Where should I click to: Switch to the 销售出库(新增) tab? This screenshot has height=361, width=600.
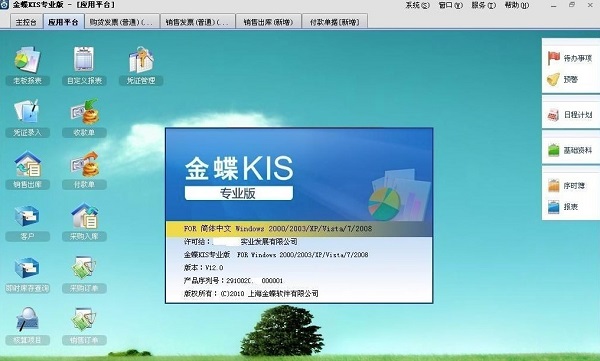268,22
